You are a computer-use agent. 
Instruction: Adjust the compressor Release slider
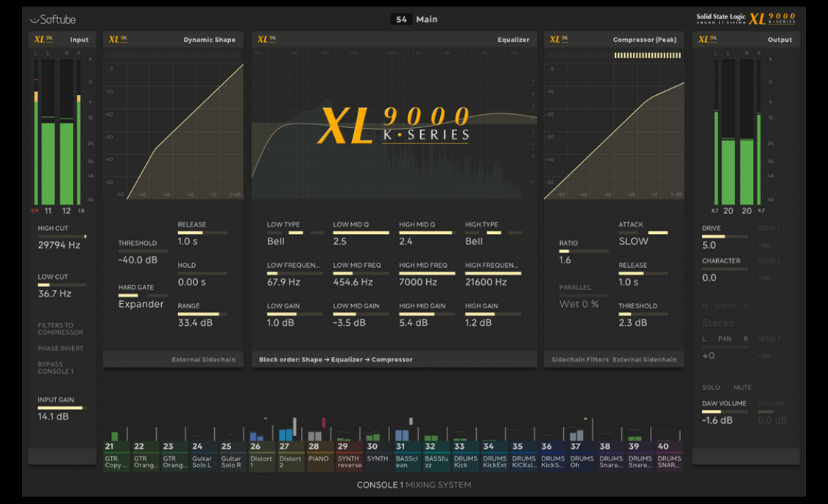pos(643,274)
